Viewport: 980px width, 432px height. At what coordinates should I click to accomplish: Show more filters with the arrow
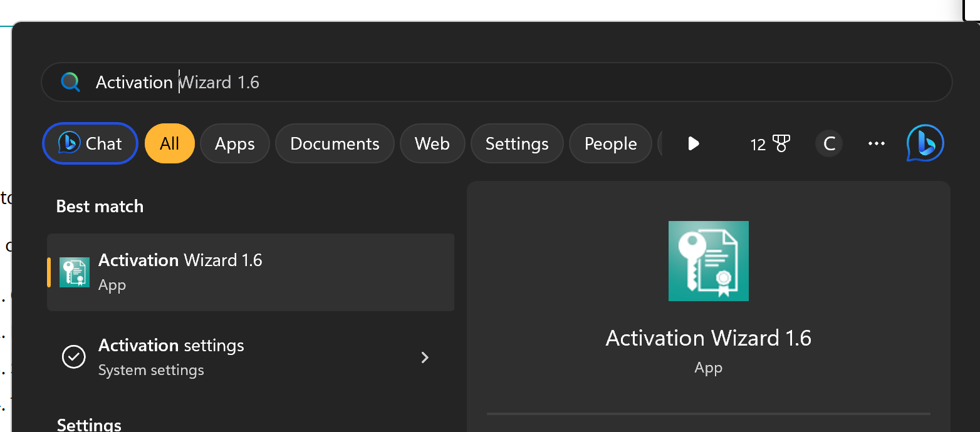(693, 143)
